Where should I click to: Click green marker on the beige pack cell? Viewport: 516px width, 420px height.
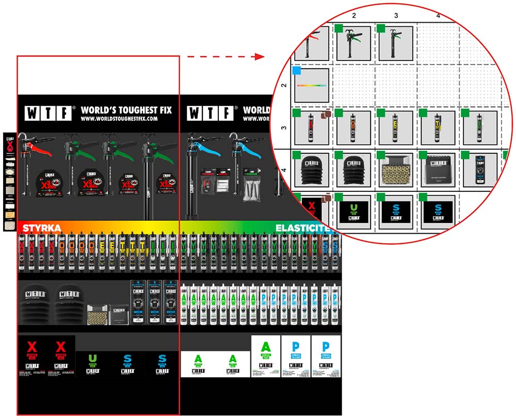tap(381, 155)
